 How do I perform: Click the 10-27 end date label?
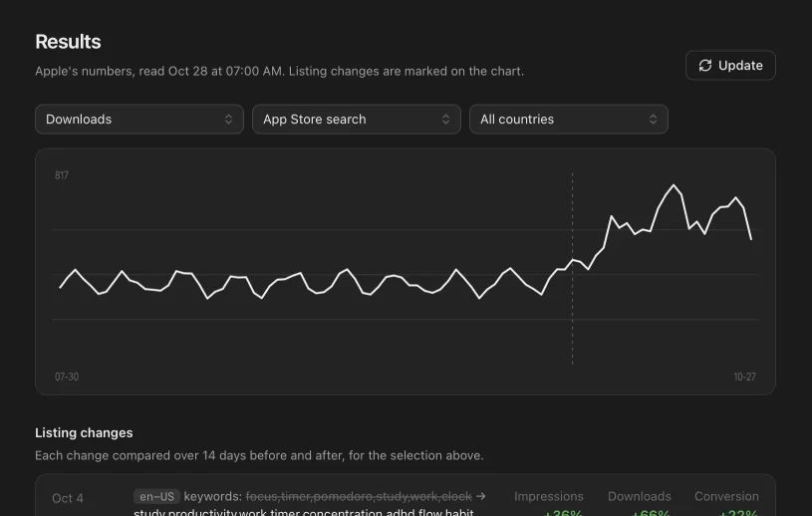(744, 377)
